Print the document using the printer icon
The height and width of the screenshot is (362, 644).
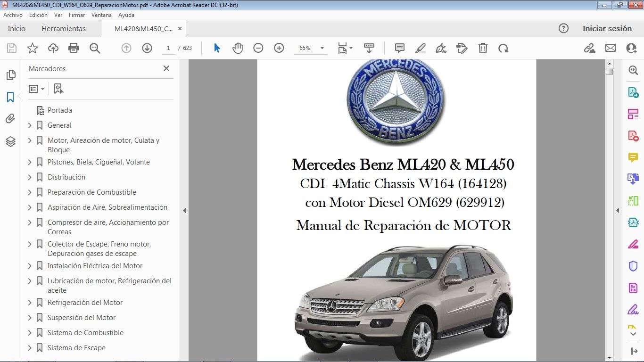(74, 48)
